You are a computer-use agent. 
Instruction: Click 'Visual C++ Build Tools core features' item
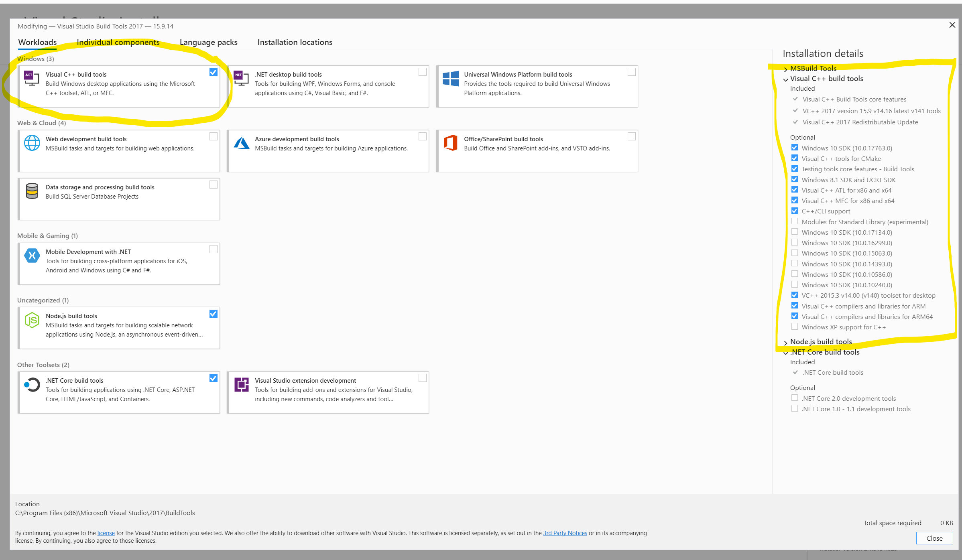click(854, 99)
